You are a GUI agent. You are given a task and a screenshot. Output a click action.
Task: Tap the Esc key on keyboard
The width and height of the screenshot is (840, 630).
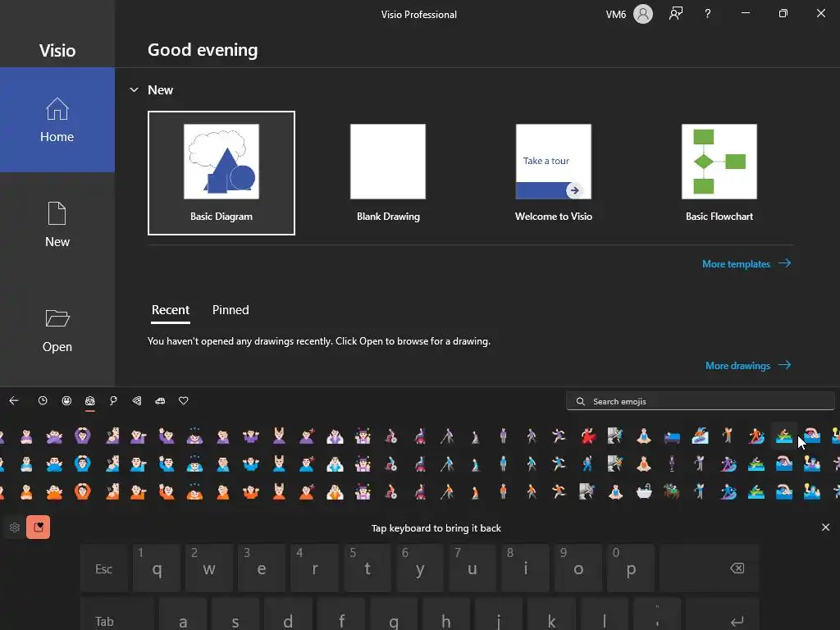104,568
